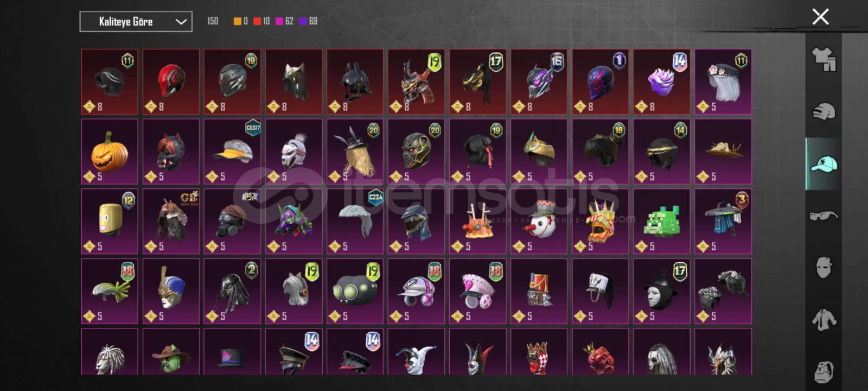Expand sorting options via the chevron arrow
868x391 pixels.
coord(181,22)
